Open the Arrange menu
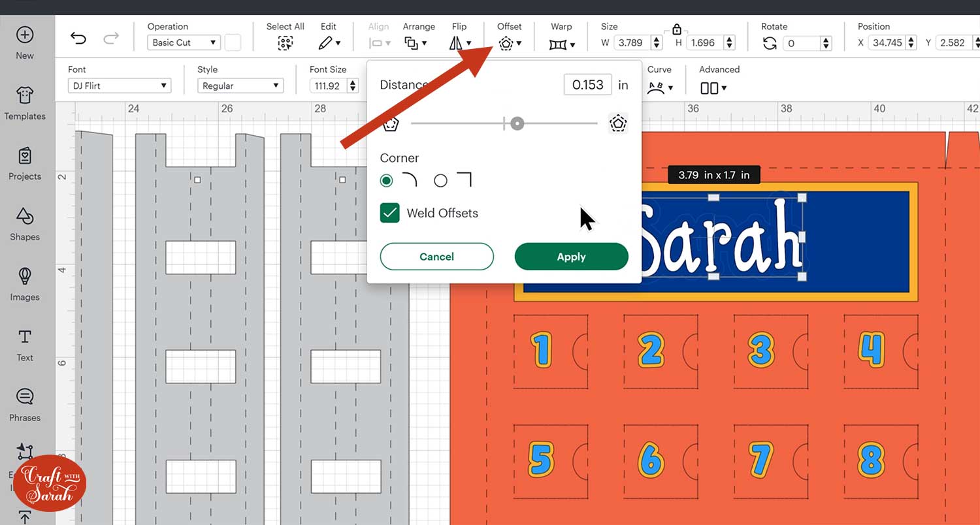980x525 pixels. click(416, 43)
